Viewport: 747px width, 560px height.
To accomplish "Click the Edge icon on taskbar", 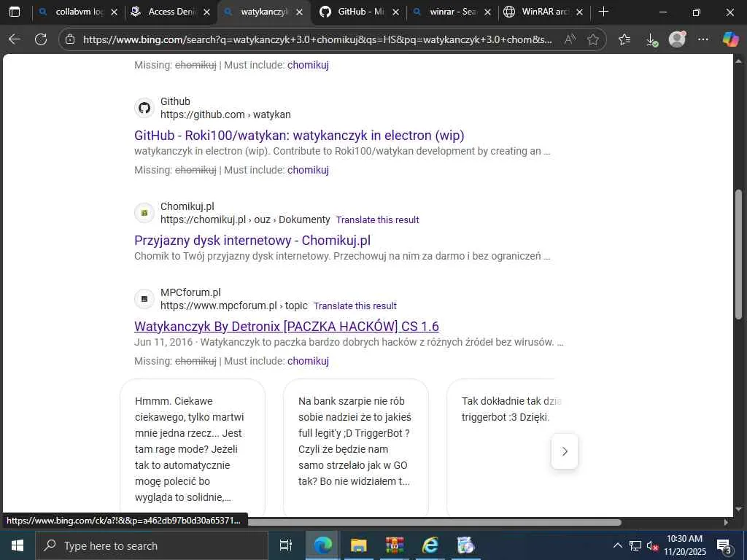I will [322, 545].
